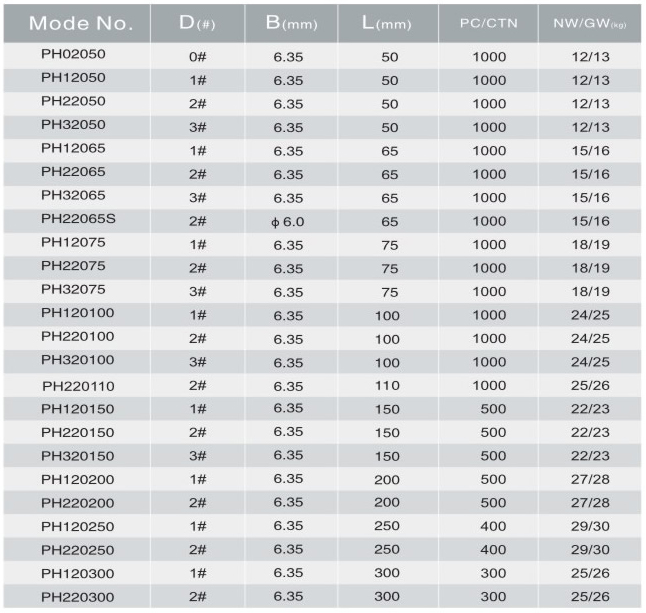646x613 pixels.
Task: Select the PH120200 model cell
Action: click(78, 479)
